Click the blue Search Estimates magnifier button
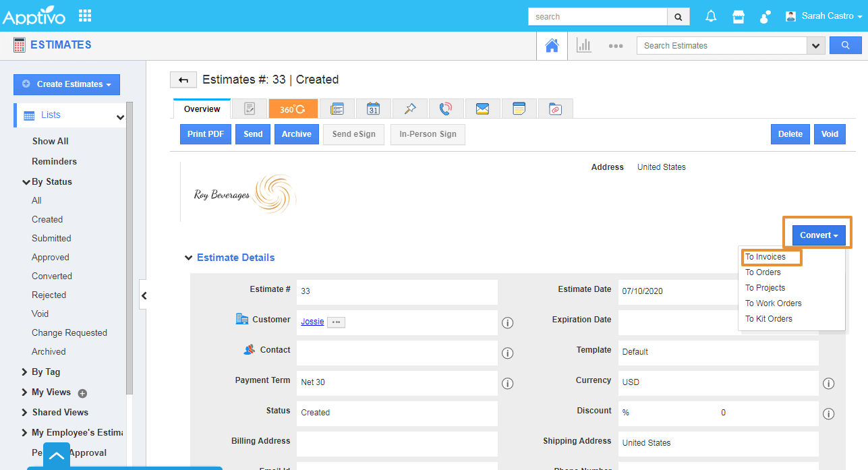Image resolution: width=868 pixels, height=470 pixels. (846, 45)
